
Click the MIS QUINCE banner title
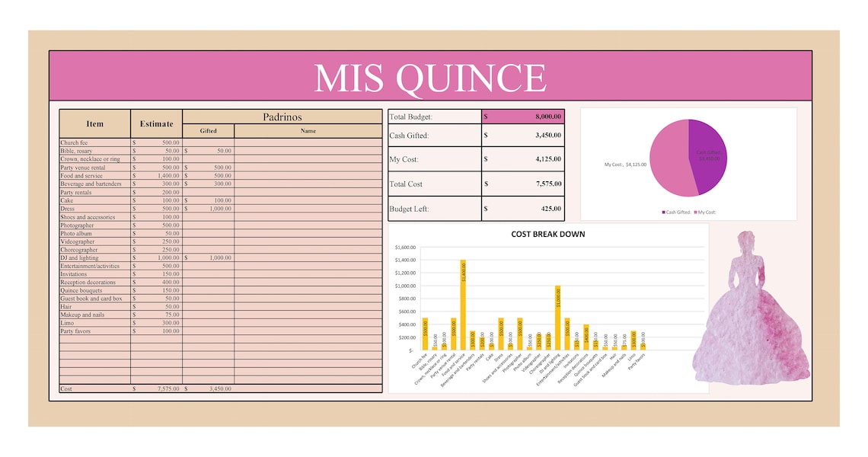coord(432,75)
